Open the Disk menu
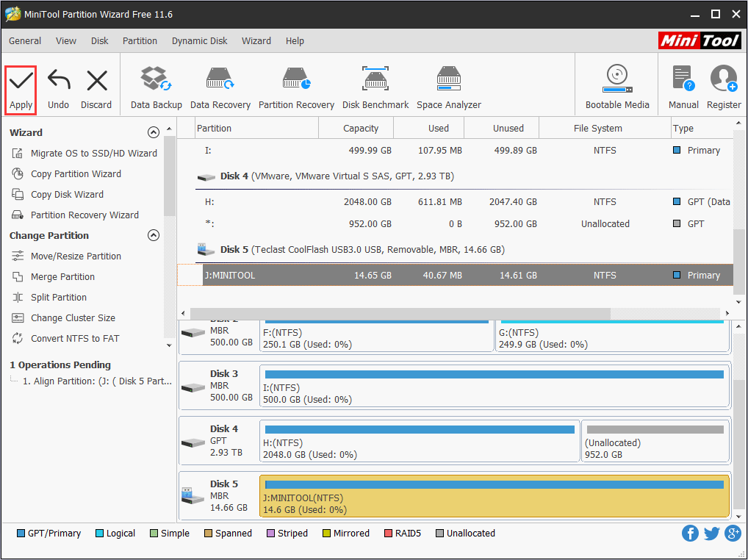 pos(100,41)
